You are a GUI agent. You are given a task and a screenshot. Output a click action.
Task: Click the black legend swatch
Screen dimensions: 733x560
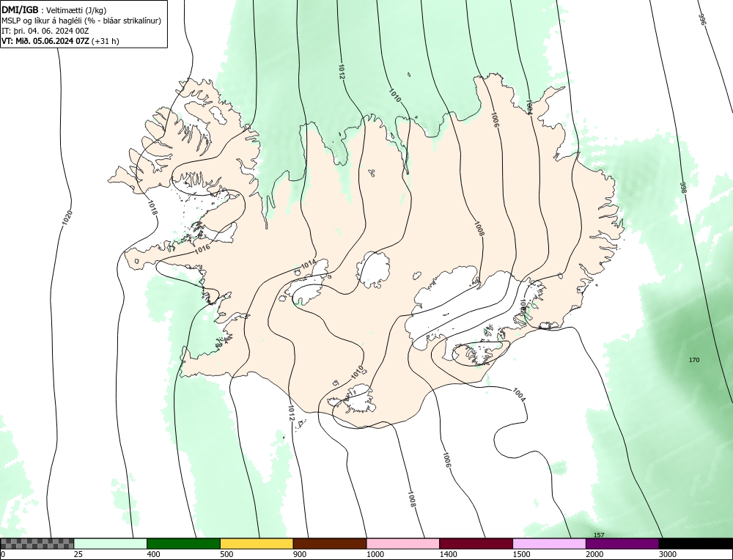pos(696,543)
